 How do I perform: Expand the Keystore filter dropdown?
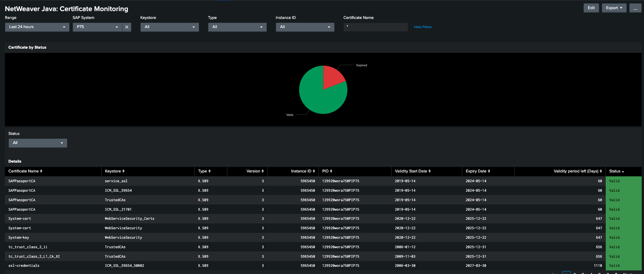tap(169, 27)
